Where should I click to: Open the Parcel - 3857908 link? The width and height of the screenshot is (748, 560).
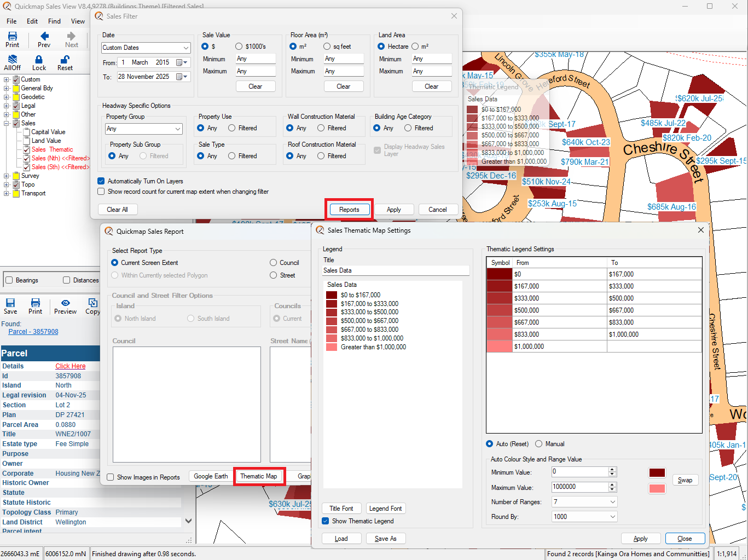tap(33, 332)
